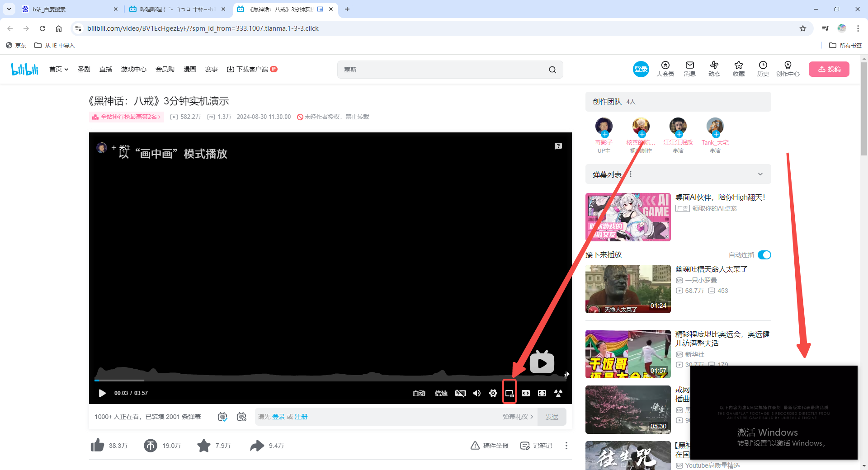Open more options under the video

click(566, 446)
